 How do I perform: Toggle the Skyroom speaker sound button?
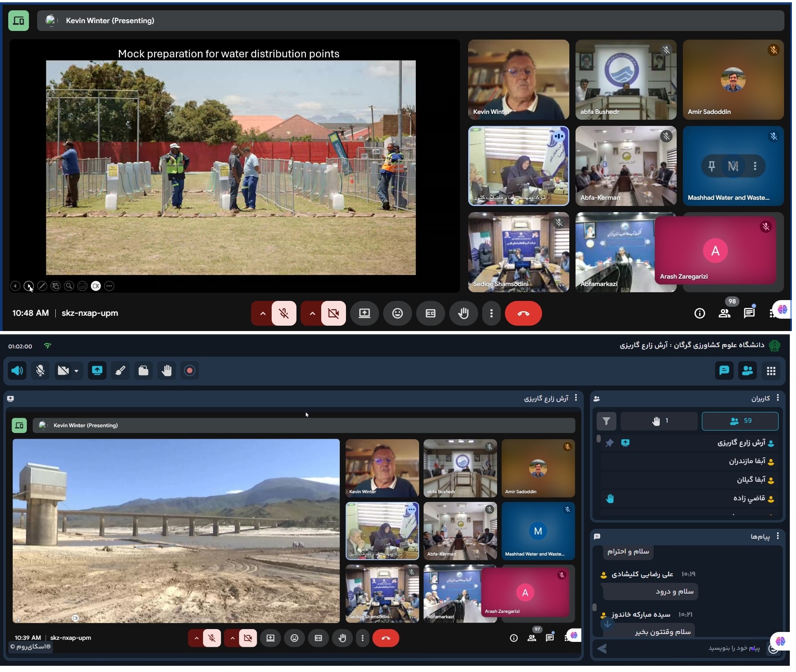point(17,371)
